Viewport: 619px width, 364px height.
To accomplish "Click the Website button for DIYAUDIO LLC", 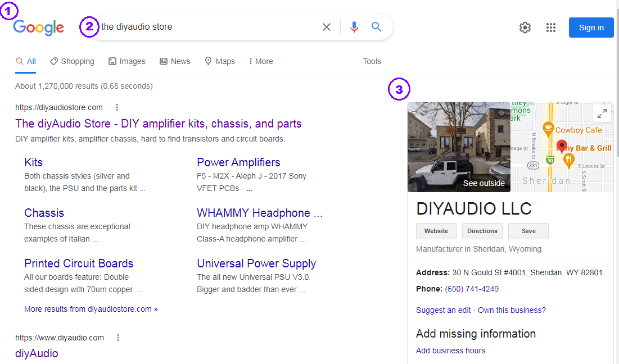I will (x=436, y=231).
